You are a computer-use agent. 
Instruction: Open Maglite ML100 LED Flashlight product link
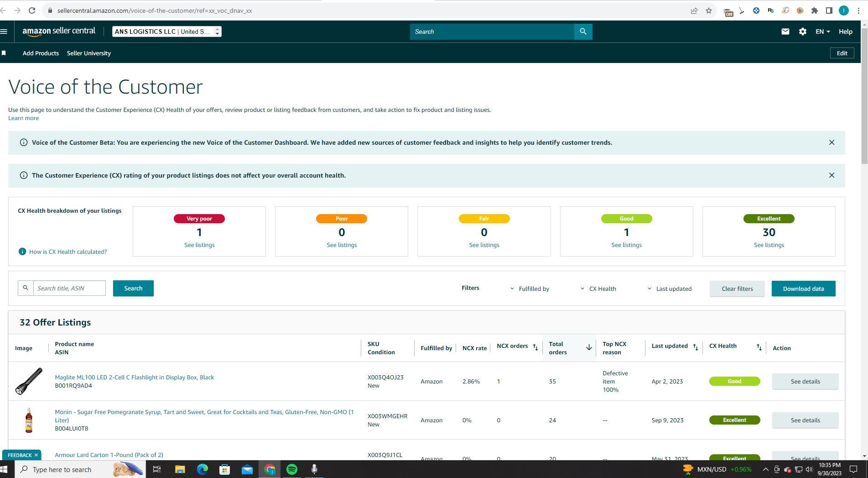134,377
